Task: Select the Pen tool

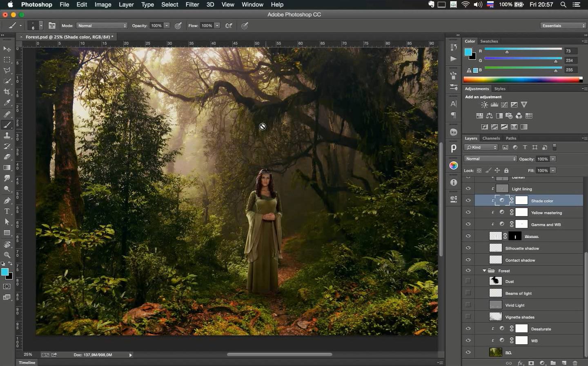Action: click(7, 200)
